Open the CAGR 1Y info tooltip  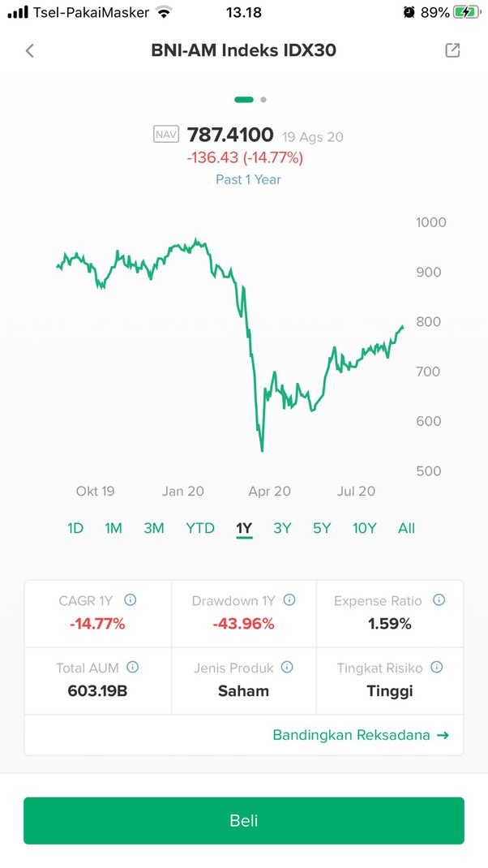130,599
